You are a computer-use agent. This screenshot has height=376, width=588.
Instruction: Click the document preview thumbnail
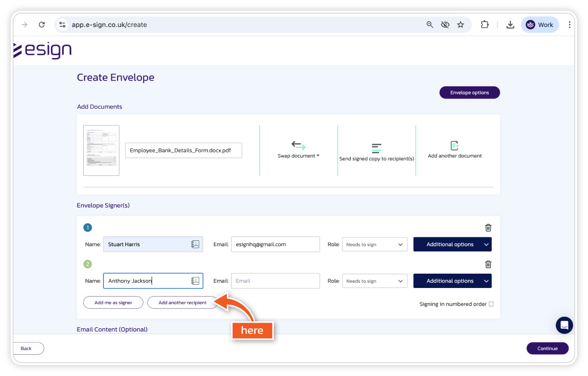click(101, 151)
